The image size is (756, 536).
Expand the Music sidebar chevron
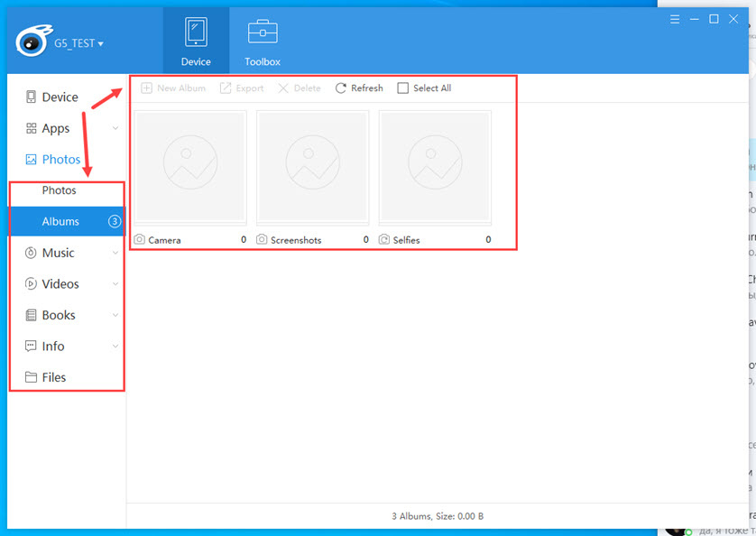115,253
